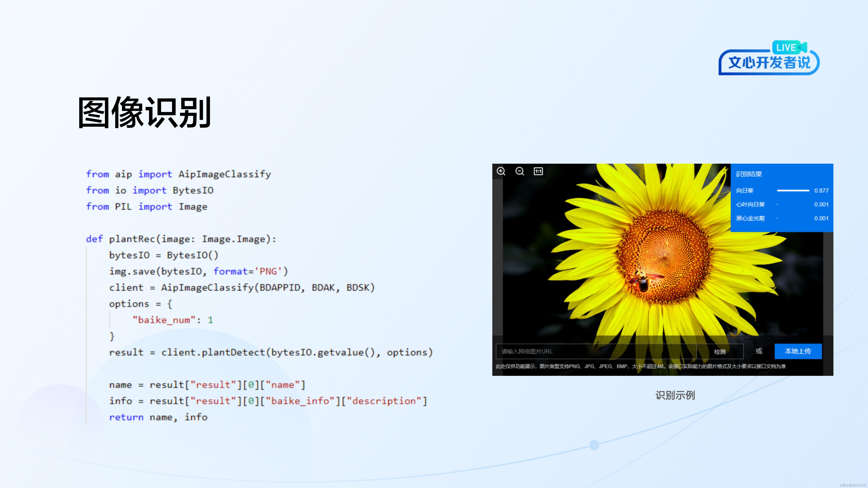This screenshot has width=868, height=488.
Task: Select the 向日葵 result label
Action: [744, 191]
